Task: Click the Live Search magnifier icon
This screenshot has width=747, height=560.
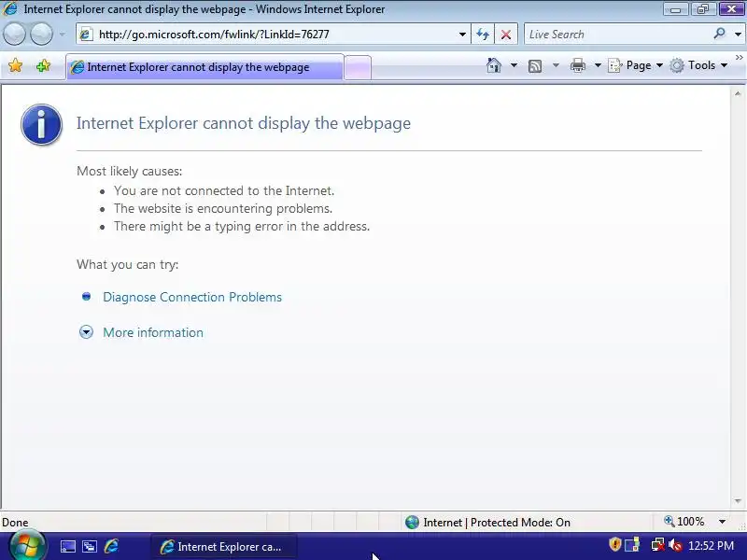Action: (719, 34)
